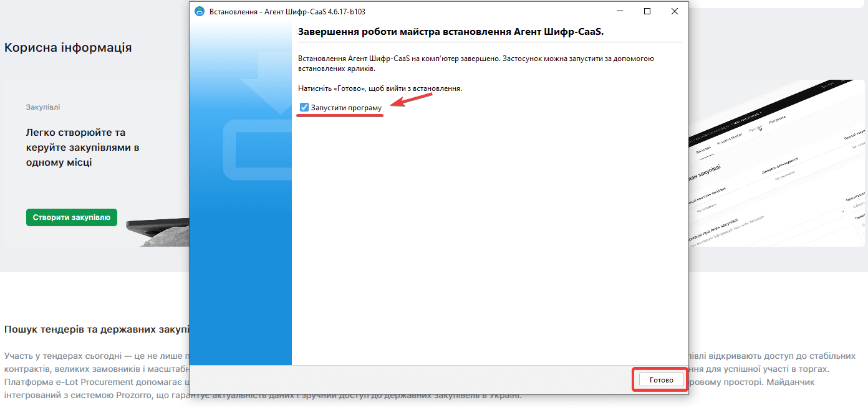Maximize the Агент Шифр-CaaS installer window
Image resolution: width=868 pixels, height=413 pixels.
point(647,11)
